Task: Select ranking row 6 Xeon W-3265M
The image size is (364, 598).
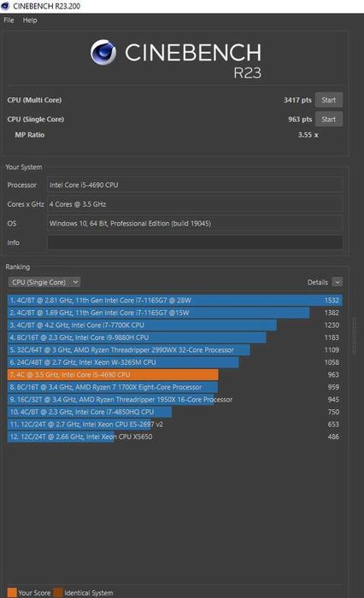Action: click(x=175, y=362)
